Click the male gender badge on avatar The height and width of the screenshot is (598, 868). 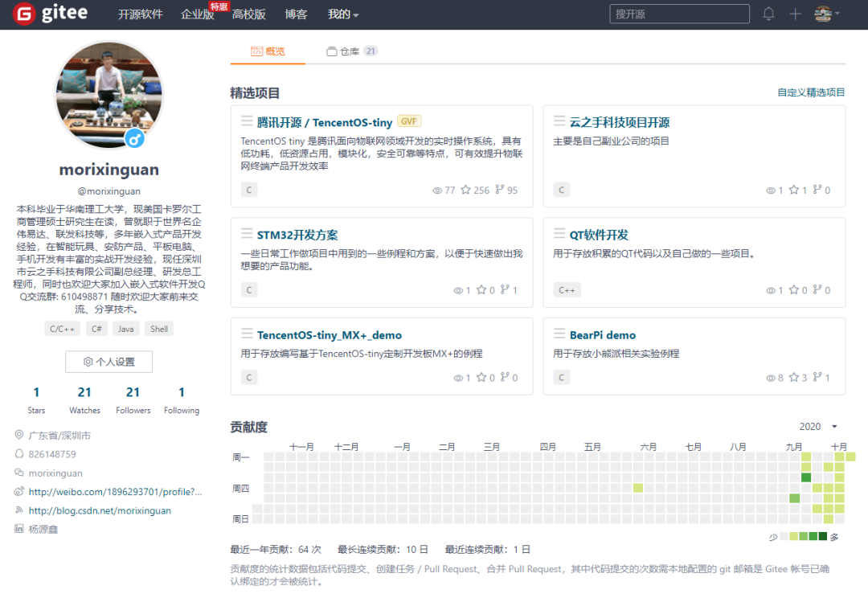[134, 138]
